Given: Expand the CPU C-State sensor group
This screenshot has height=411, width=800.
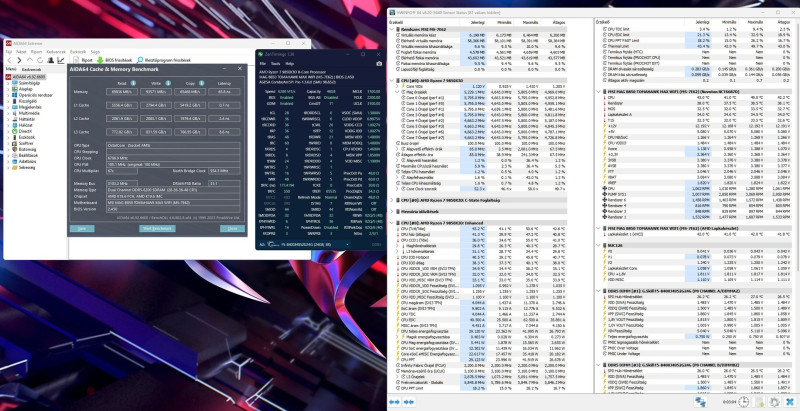Looking at the screenshot, I should tap(392, 200).
